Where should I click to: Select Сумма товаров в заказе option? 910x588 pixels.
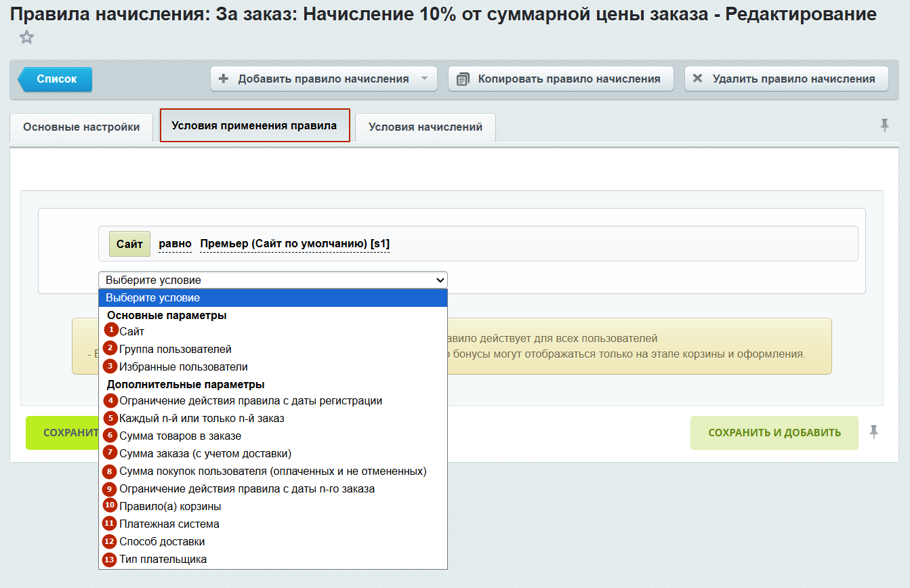[180, 436]
